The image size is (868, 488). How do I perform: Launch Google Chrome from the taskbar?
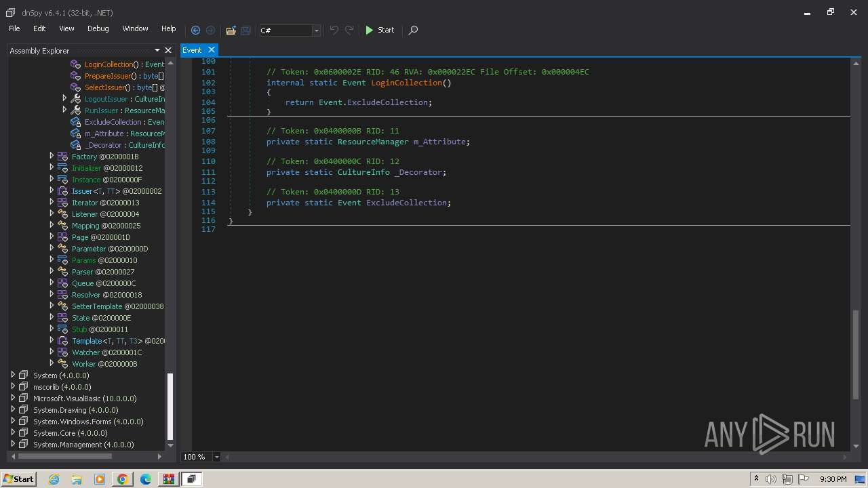click(123, 479)
